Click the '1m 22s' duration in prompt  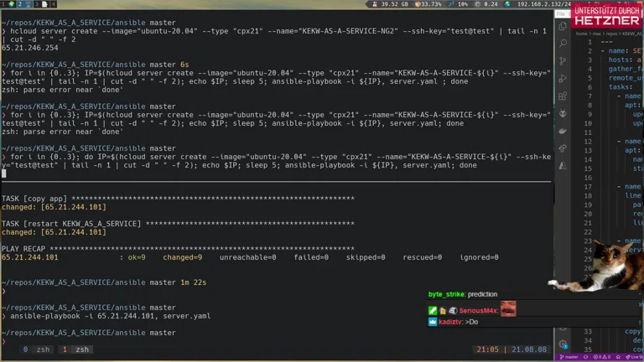(x=194, y=282)
